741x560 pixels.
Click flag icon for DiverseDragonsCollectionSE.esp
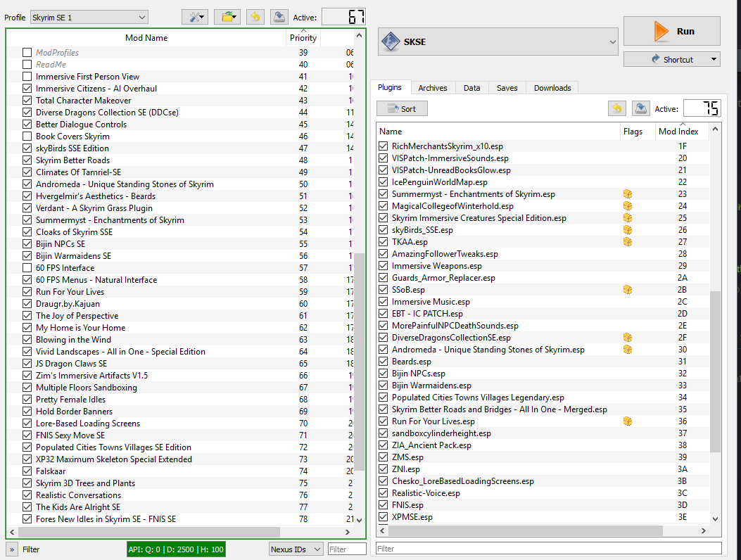tap(628, 338)
